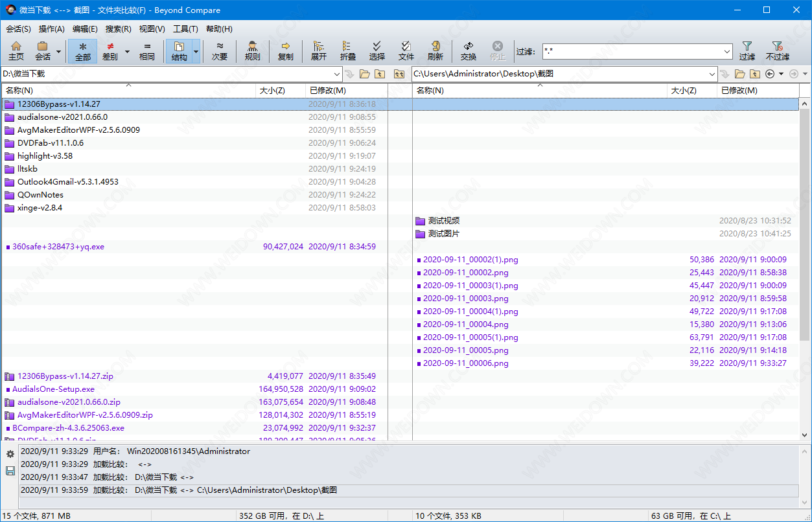The height and width of the screenshot is (522, 812).
Task: Open the 视图(V) menu
Action: coord(152,29)
